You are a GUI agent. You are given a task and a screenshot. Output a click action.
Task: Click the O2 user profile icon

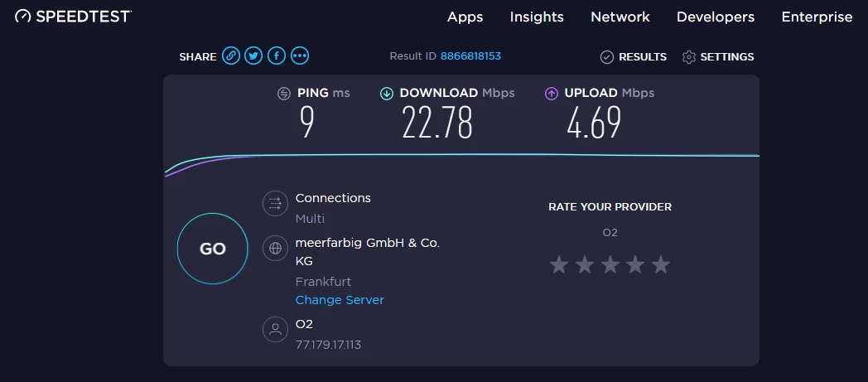274,330
